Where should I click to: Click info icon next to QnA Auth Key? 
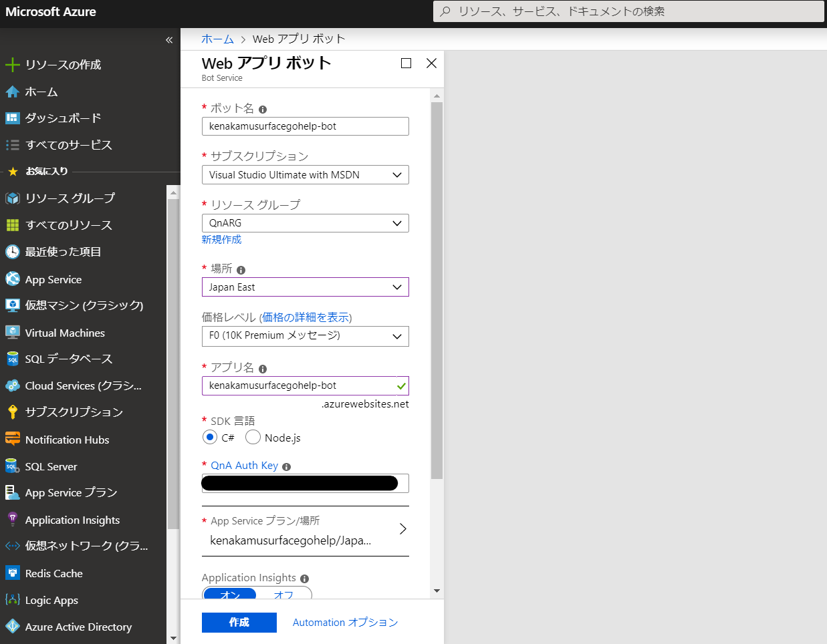coord(286,467)
